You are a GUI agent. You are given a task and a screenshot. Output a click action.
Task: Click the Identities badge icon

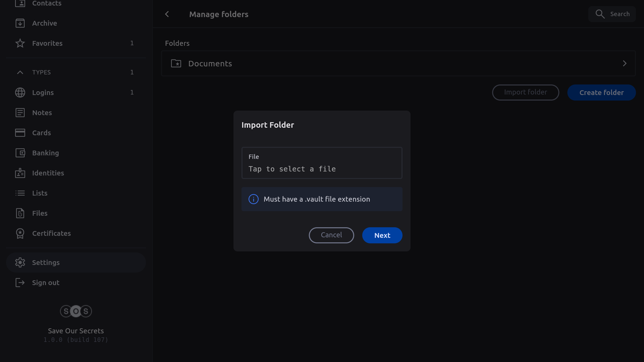tap(20, 173)
